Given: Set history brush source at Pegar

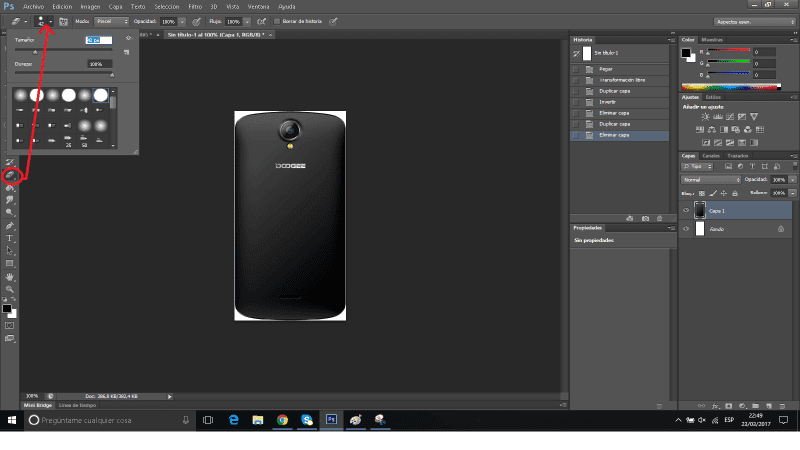Looking at the screenshot, I should click(x=576, y=69).
